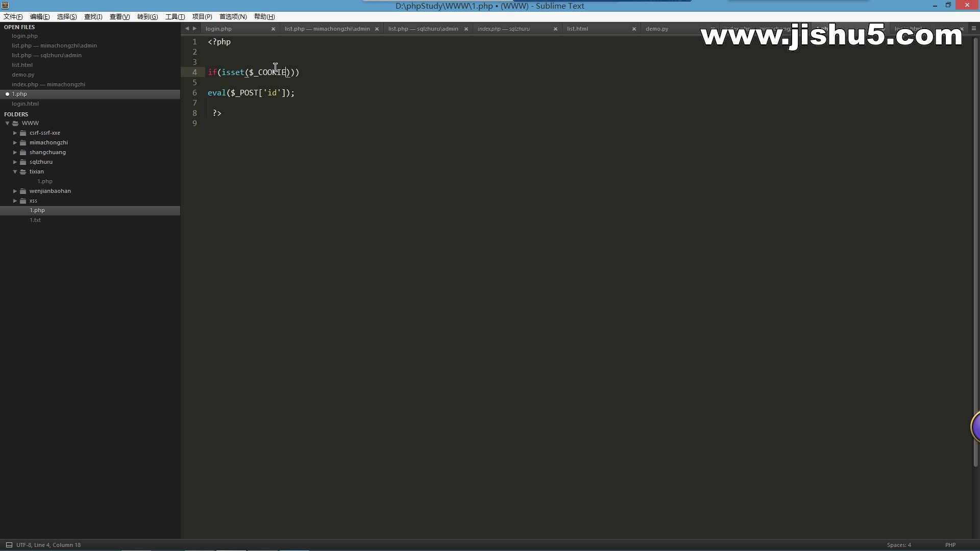This screenshot has height=551, width=980.
Task: Click the mimachongzhi folder icon
Action: point(23,142)
